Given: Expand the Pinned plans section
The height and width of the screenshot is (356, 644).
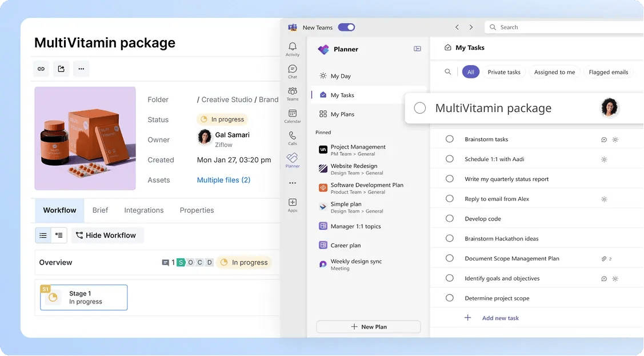Looking at the screenshot, I should [x=323, y=133].
